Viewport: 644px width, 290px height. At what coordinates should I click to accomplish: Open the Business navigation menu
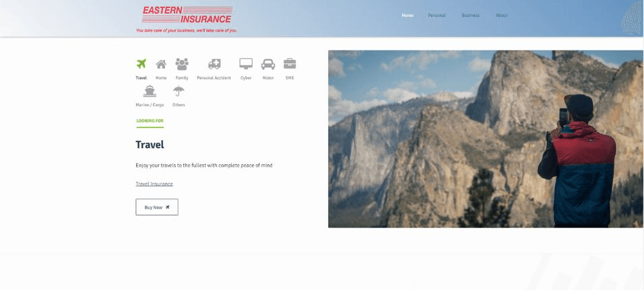470,15
